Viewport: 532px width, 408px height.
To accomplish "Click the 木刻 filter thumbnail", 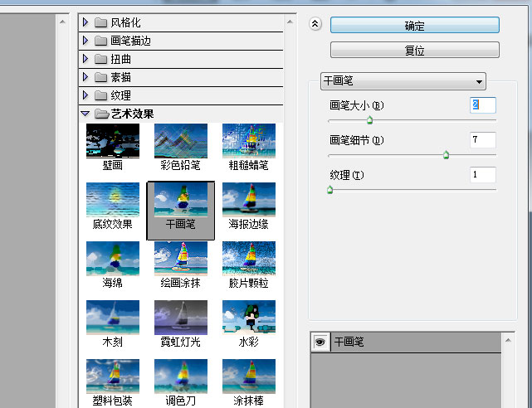I will click(113, 318).
